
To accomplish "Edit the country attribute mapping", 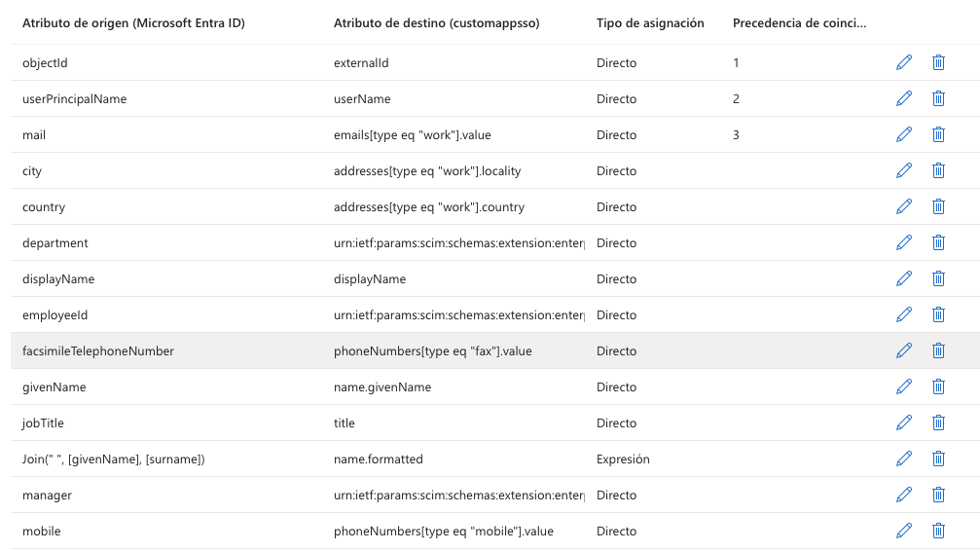I will [904, 206].
